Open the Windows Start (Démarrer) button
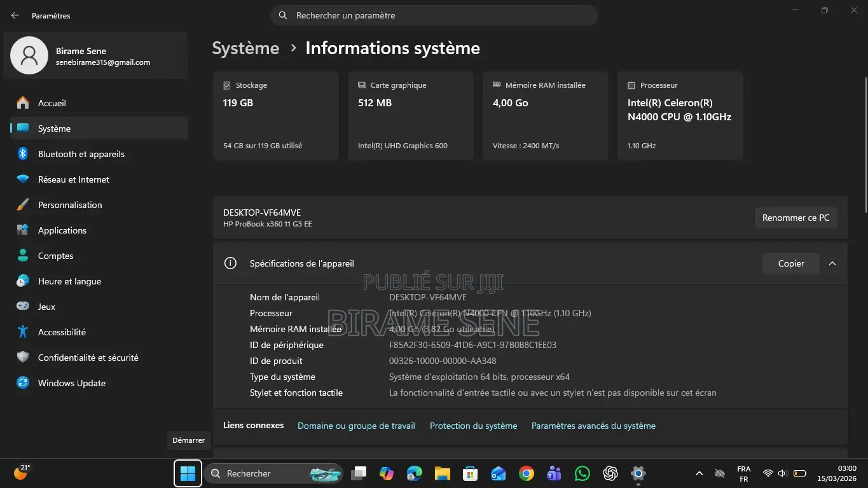This screenshot has width=868, height=488. click(x=188, y=473)
